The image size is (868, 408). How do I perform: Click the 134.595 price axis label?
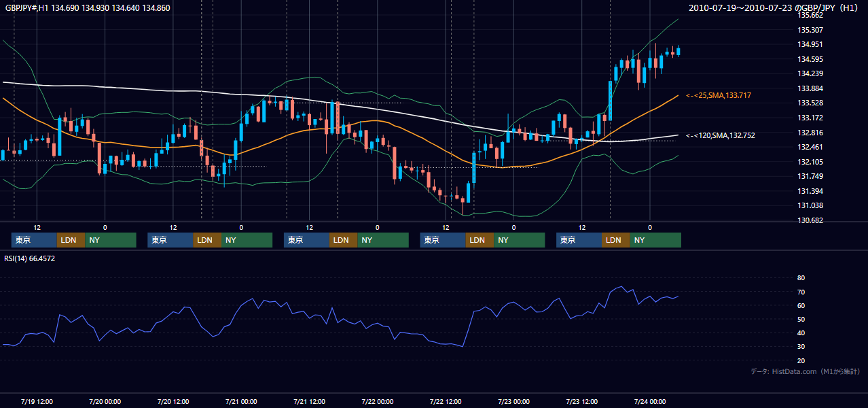pyautogui.click(x=810, y=59)
